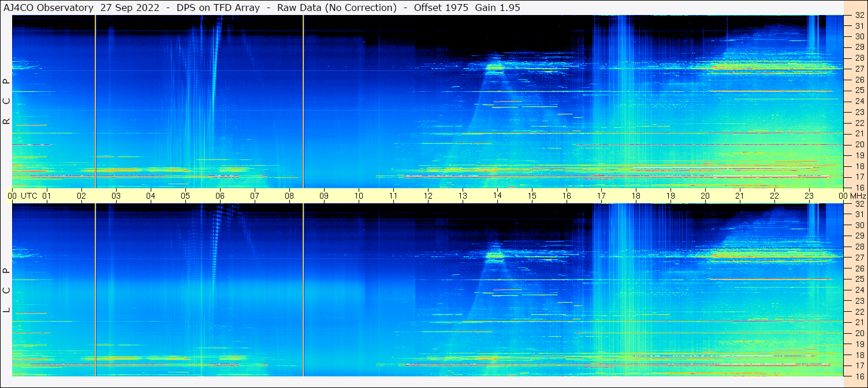868x388 pixels.
Task: Pick the 16 hour tick label
Action: click(567, 196)
